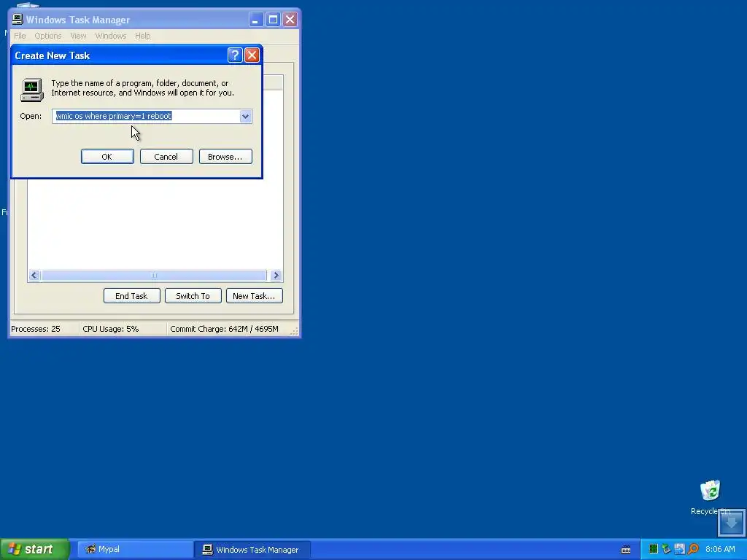Click the down-arrow overlay button near Recycle Bin

click(x=731, y=522)
